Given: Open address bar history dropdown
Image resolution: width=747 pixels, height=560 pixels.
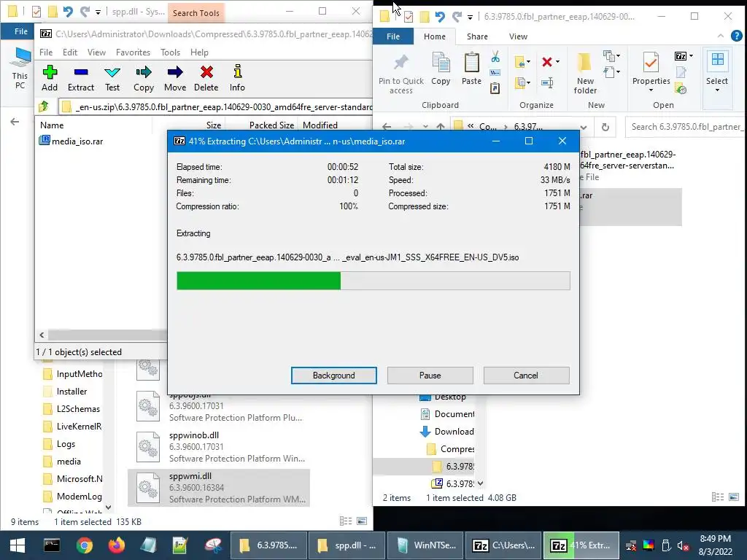Looking at the screenshot, I should [584, 127].
